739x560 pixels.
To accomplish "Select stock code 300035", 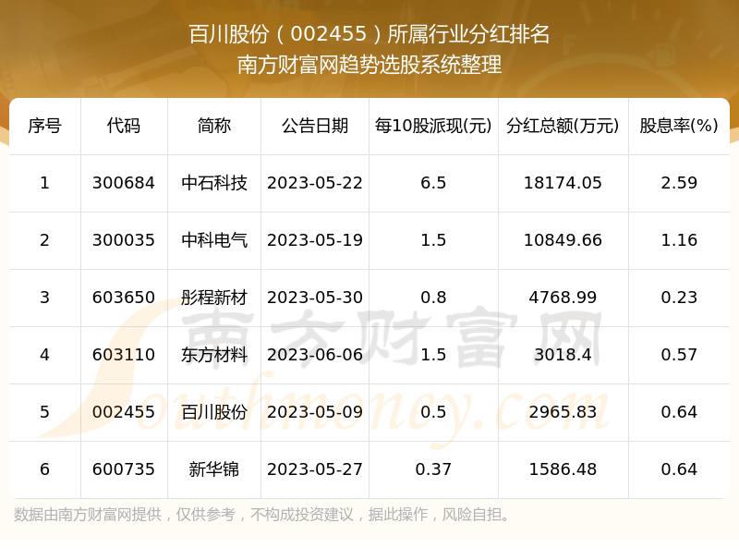I will (x=124, y=240).
